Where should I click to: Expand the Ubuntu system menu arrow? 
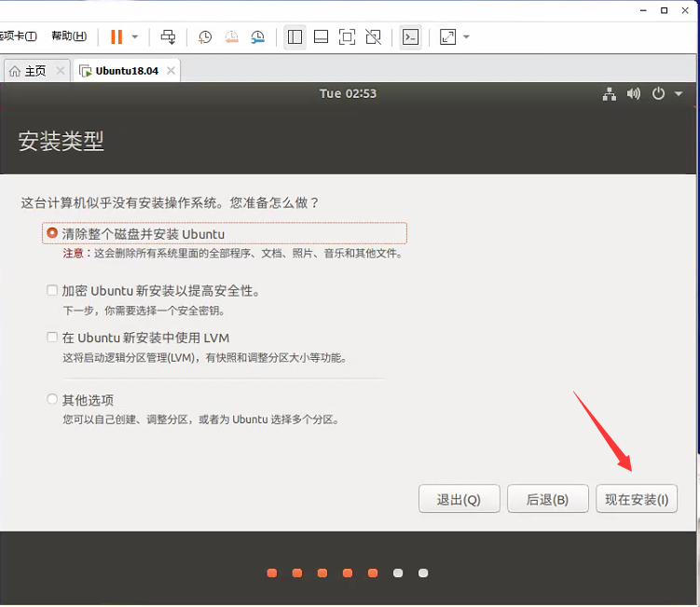pos(679,94)
